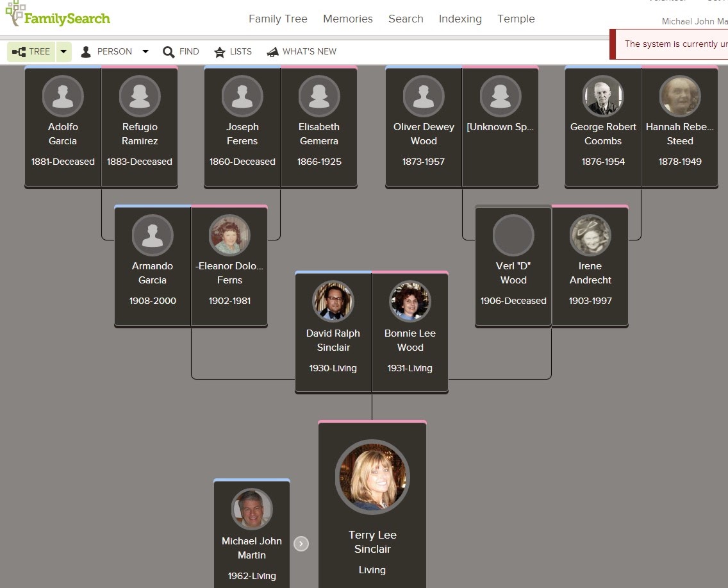
Task: Click the dates 1866-1925
Action: pyautogui.click(x=319, y=162)
